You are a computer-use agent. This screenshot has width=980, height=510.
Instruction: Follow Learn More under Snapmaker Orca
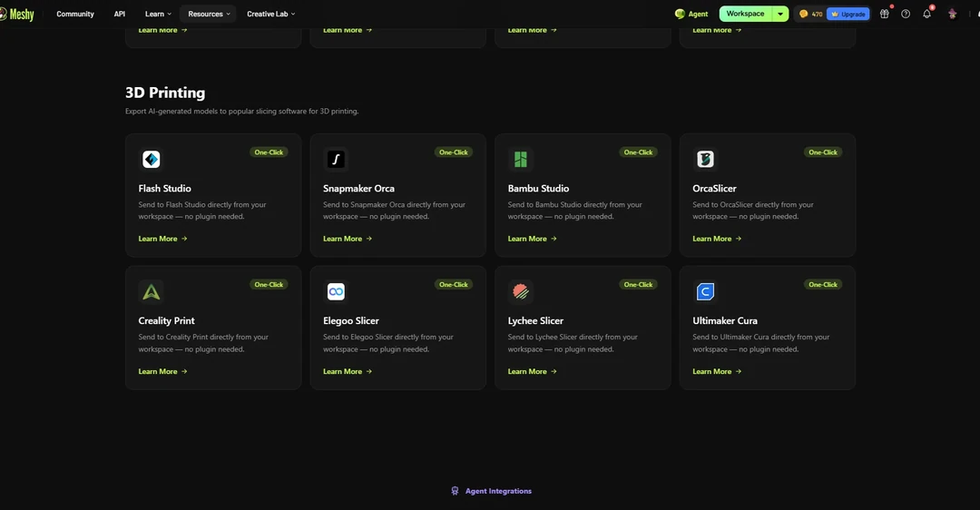348,239
